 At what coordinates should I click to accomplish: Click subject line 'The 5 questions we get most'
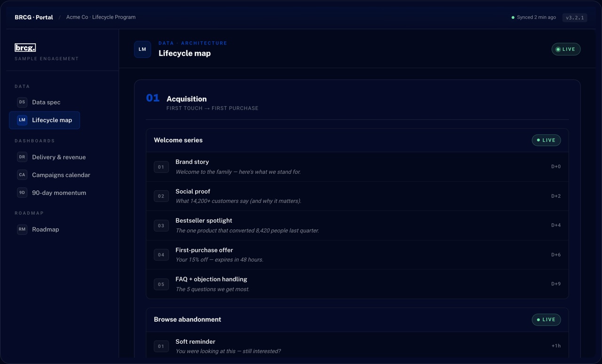(213, 289)
